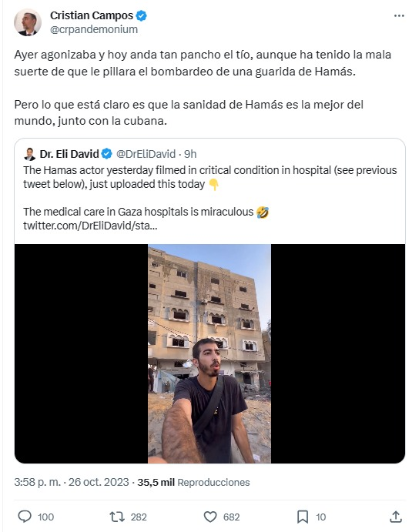
Task: Click Dr. Eli David small avatar
Action: 30,154
